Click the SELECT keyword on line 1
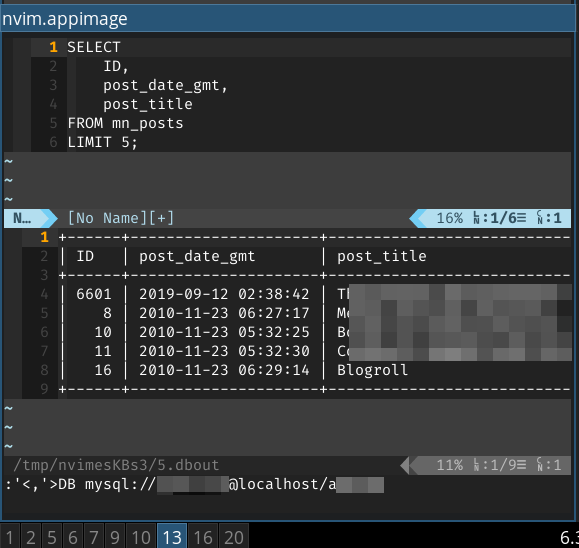 pos(94,47)
